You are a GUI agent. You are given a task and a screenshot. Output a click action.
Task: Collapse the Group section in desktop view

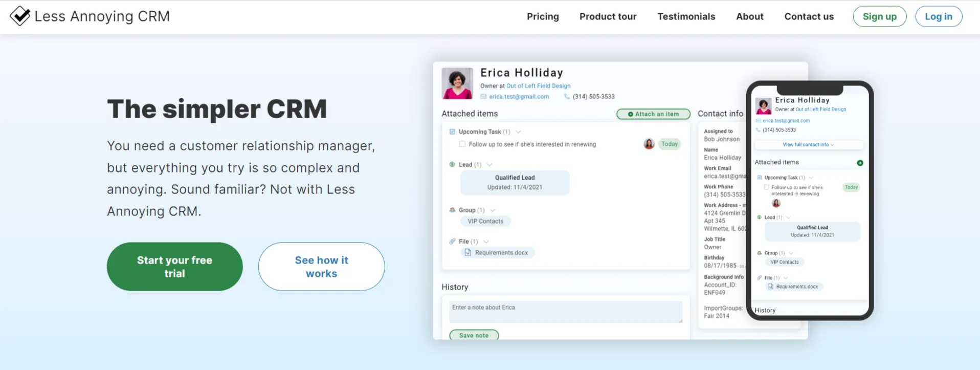493,210
